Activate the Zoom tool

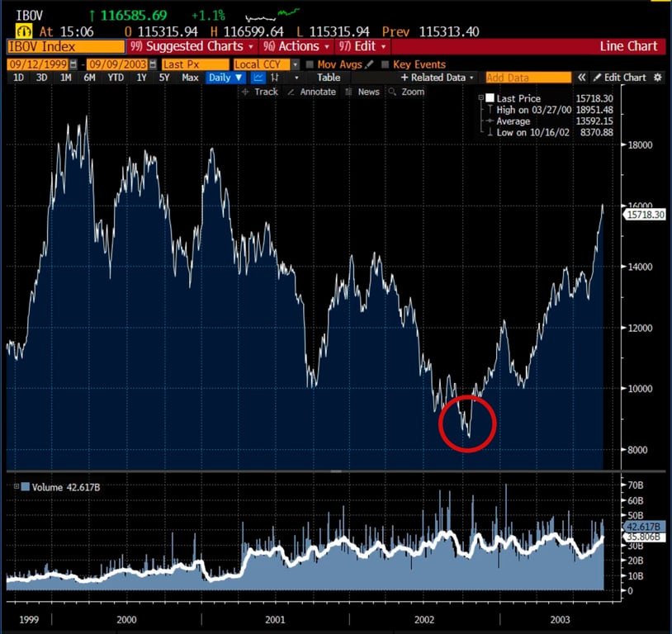[x=406, y=92]
